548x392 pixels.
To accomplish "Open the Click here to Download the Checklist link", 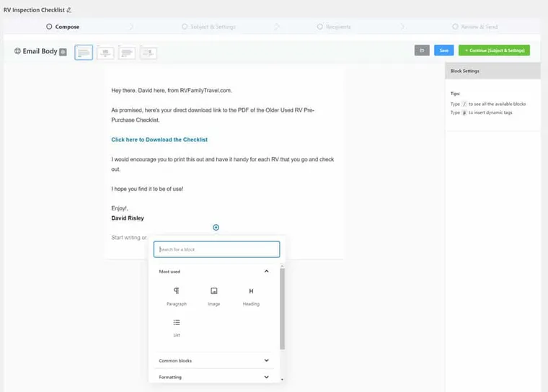I will pyautogui.click(x=159, y=140).
